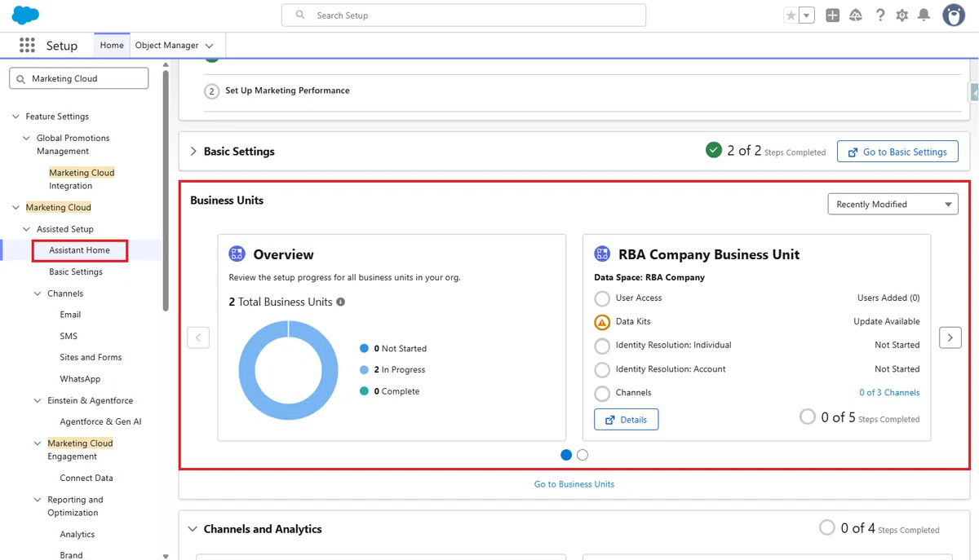Click Identity Resolution: Individual status circle
979x560 pixels.
[602, 346]
